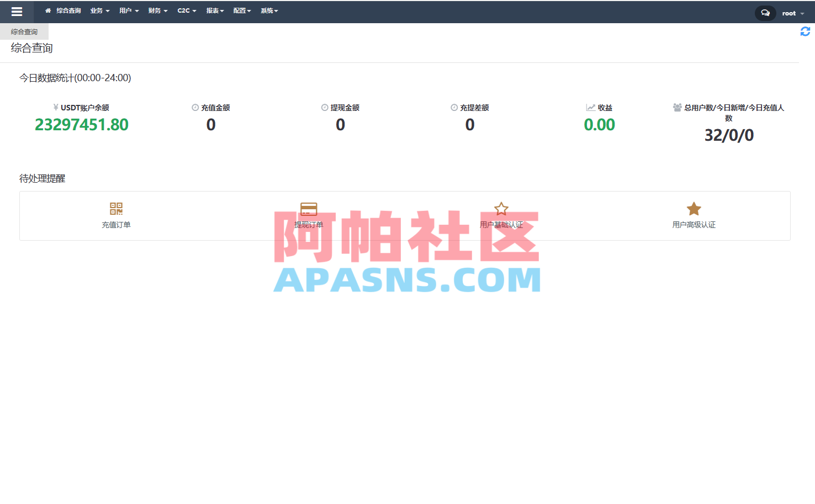Click the bank card icon for 提现订单
The height and width of the screenshot is (504, 815).
(309, 209)
